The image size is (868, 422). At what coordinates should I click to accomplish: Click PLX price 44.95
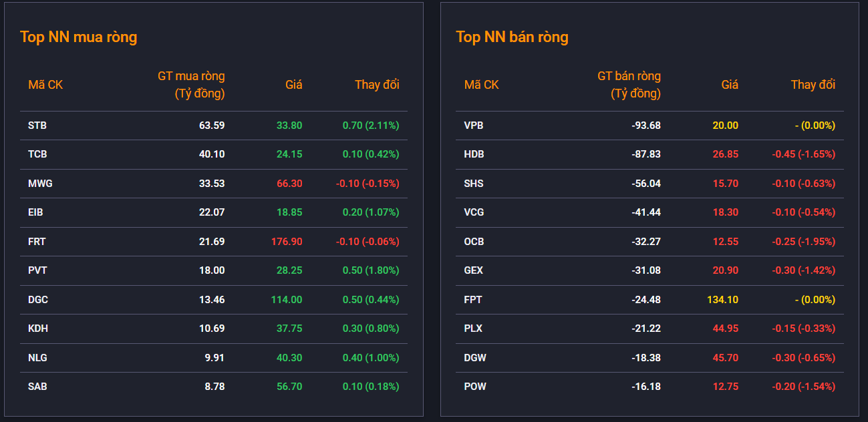[x=726, y=329]
